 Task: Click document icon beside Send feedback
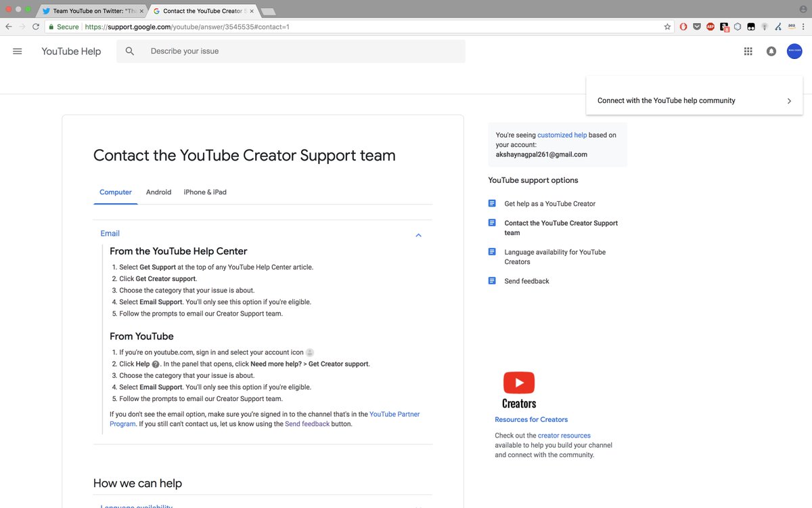[x=492, y=280]
